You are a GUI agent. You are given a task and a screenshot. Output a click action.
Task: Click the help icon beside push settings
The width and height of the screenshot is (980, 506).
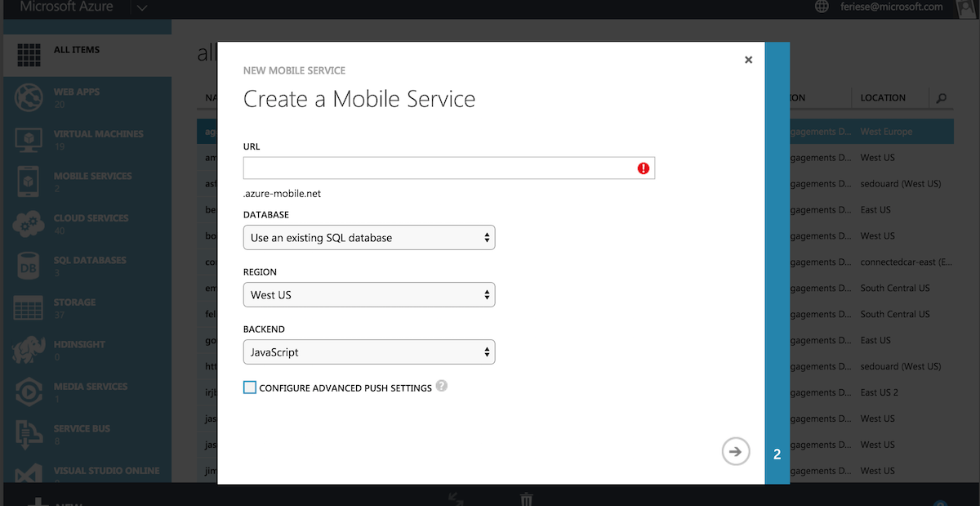(x=442, y=387)
